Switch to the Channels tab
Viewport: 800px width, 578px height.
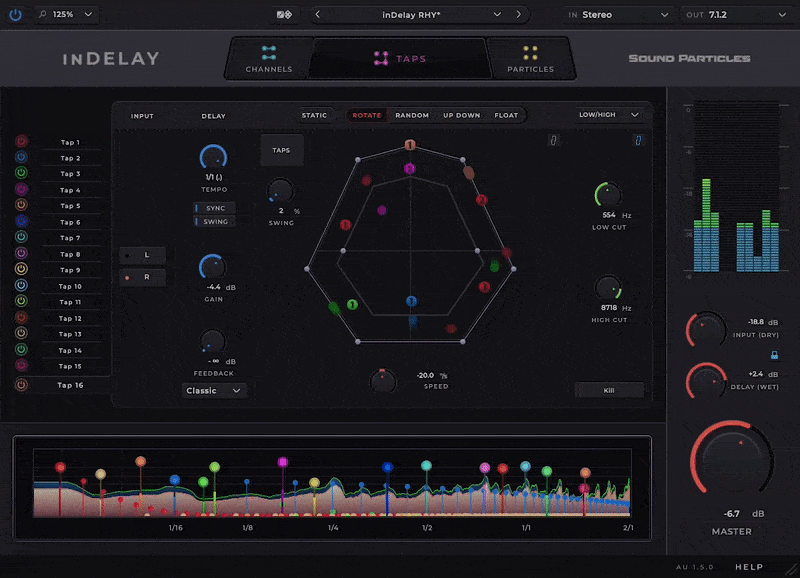pyautogui.click(x=269, y=59)
